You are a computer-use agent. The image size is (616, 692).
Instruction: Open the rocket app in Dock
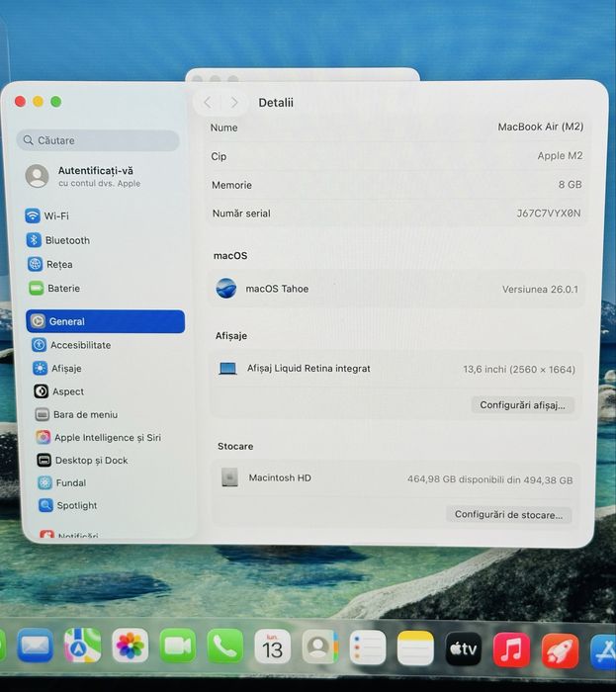pos(561,651)
